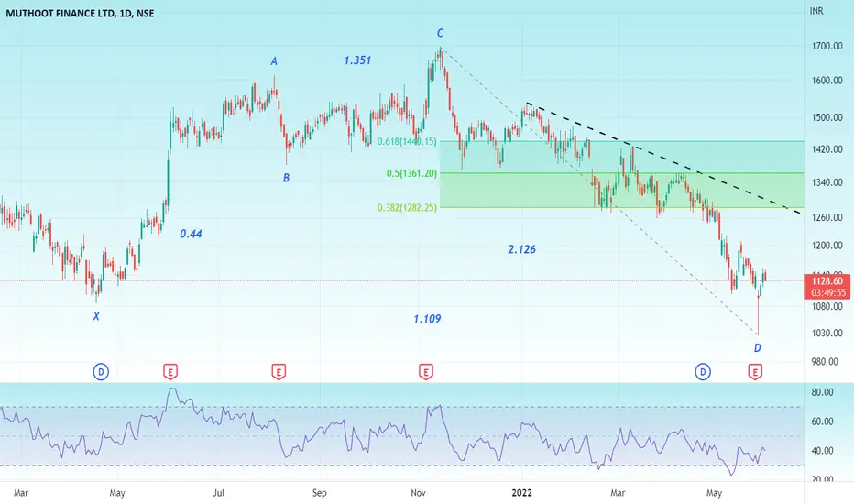Select the Fibonacci 0.618(1440.15) level label

407,142
